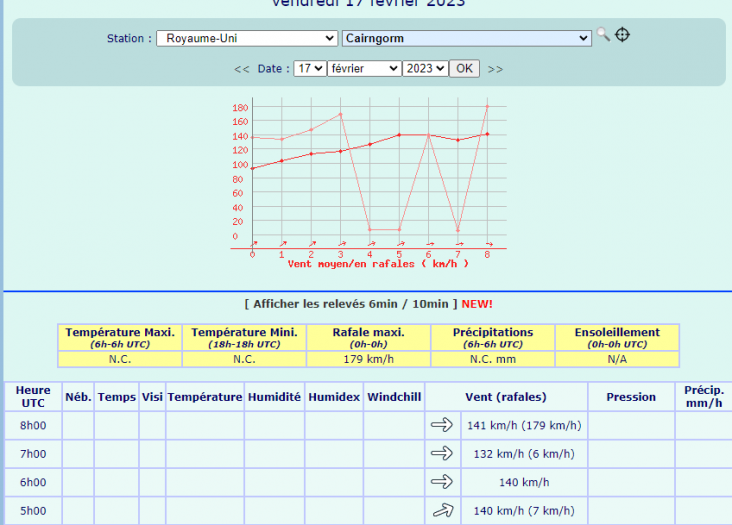Go to next day with >> arrows
The image size is (732, 525).
point(495,69)
